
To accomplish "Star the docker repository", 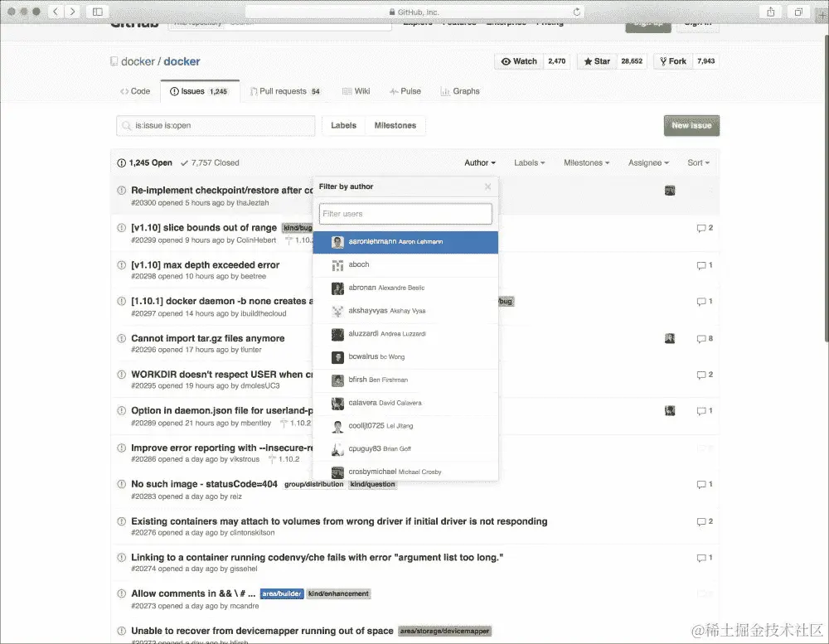I will (596, 61).
